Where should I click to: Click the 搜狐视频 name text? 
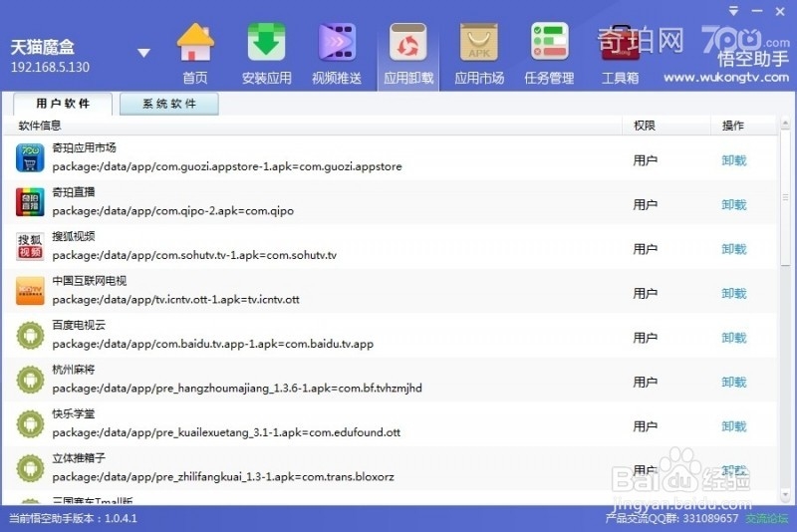[73, 236]
